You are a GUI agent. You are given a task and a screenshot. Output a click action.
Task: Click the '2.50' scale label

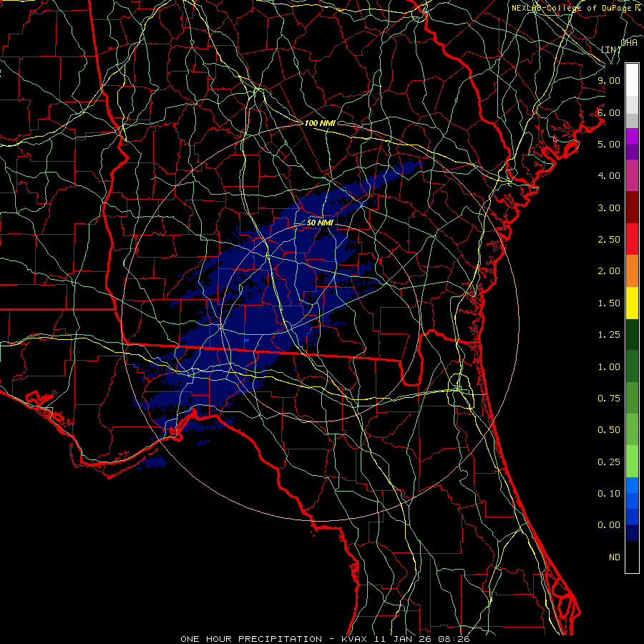[609, 240]
